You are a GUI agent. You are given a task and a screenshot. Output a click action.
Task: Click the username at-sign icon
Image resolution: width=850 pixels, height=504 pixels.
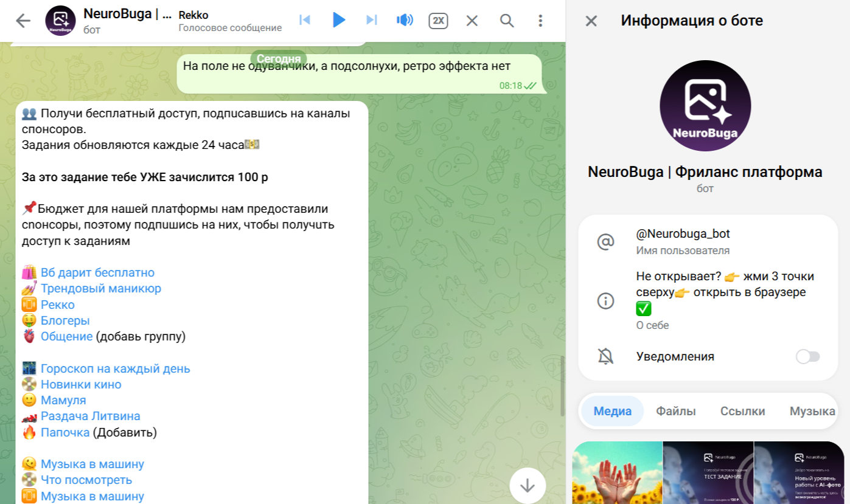605,241
